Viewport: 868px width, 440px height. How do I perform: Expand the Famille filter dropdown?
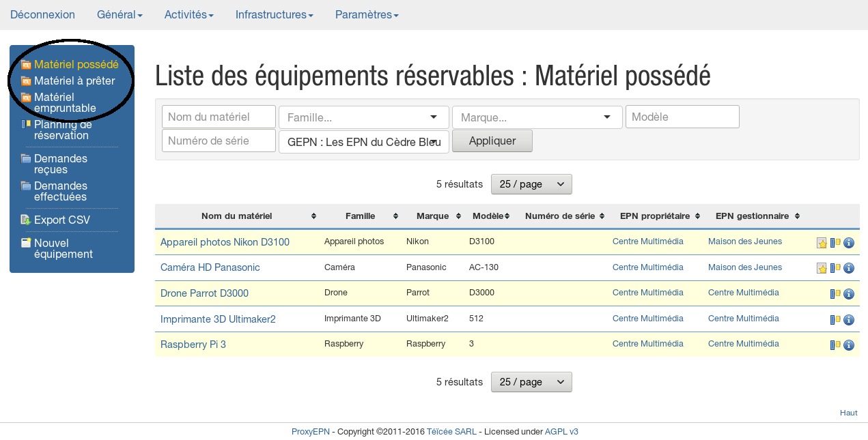tap(363, 117)
